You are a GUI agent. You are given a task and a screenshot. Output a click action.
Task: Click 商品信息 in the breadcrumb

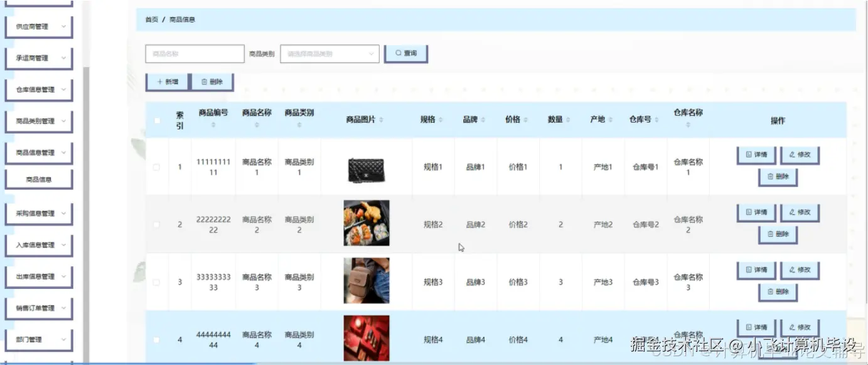coord(182,19)
